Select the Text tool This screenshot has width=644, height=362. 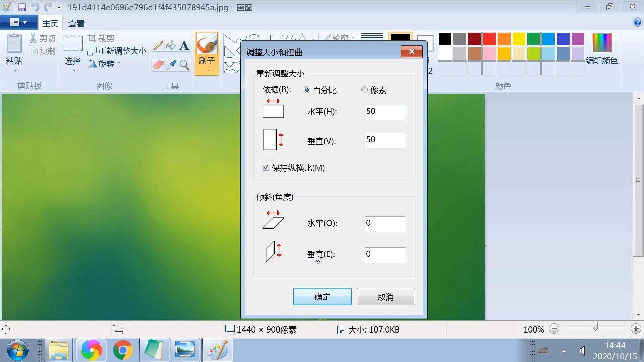[x=184, y=46]
